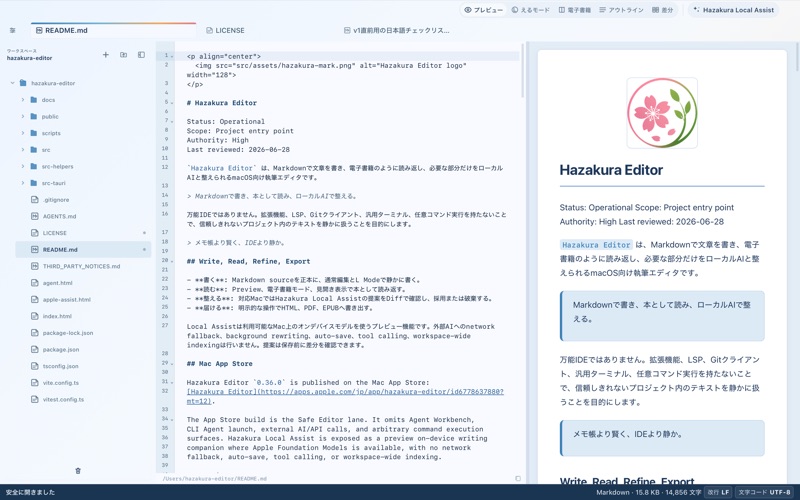Click the plus icon to create a new file
This screenshot has height=500, width=800.
[106, 55]
